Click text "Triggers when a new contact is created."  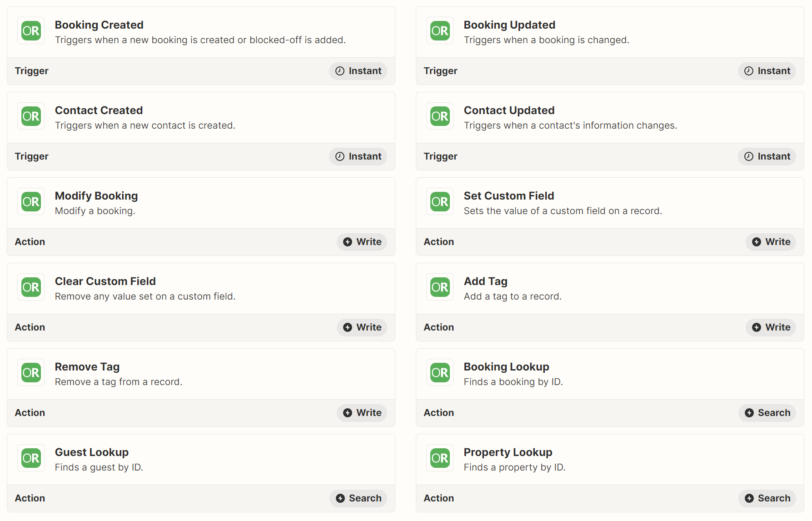(x=145, y=125)
